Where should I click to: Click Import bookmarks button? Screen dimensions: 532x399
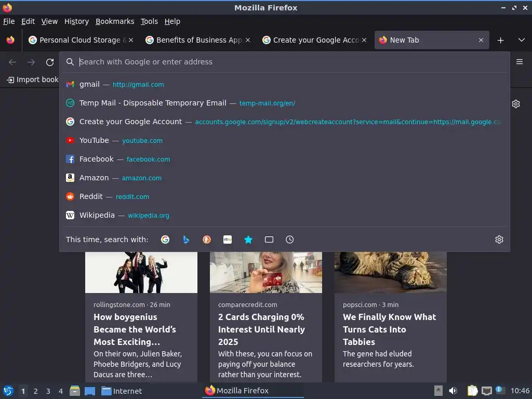pyautogui.click(x=33, y=79)
